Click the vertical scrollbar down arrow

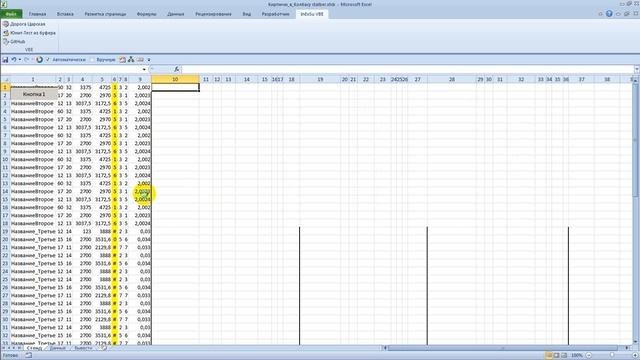pos(636,342)
